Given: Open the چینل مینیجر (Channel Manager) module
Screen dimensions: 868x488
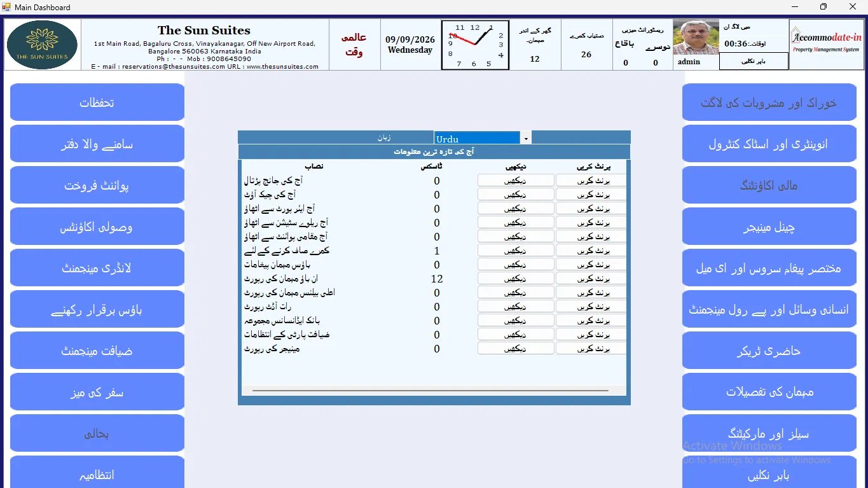Looking at the screenshot, I should (x=769, y=227).
